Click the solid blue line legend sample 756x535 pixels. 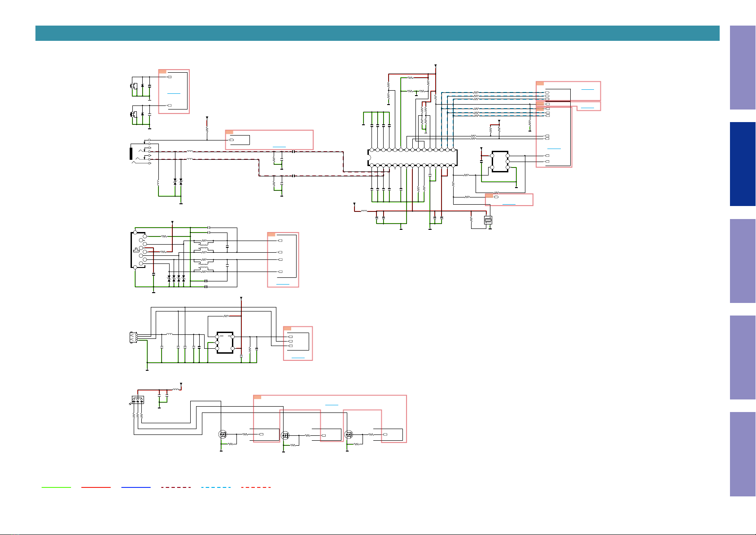coord(136,487)
